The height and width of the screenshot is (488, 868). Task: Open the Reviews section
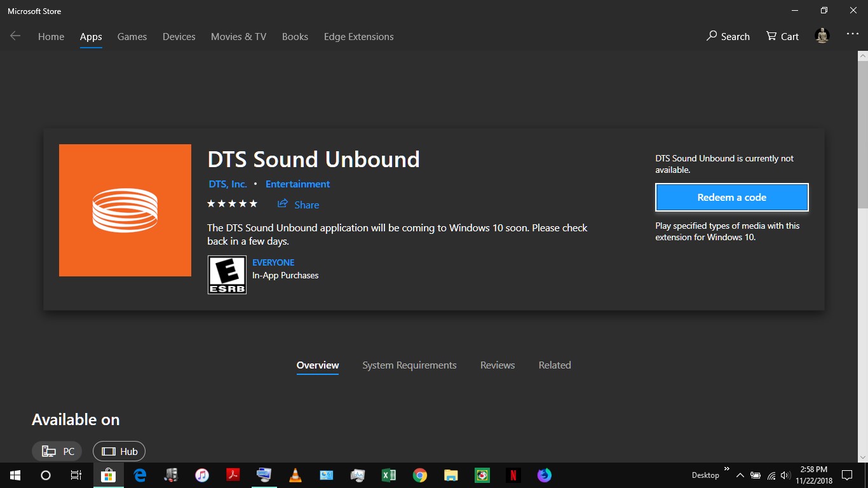[498, 365]
